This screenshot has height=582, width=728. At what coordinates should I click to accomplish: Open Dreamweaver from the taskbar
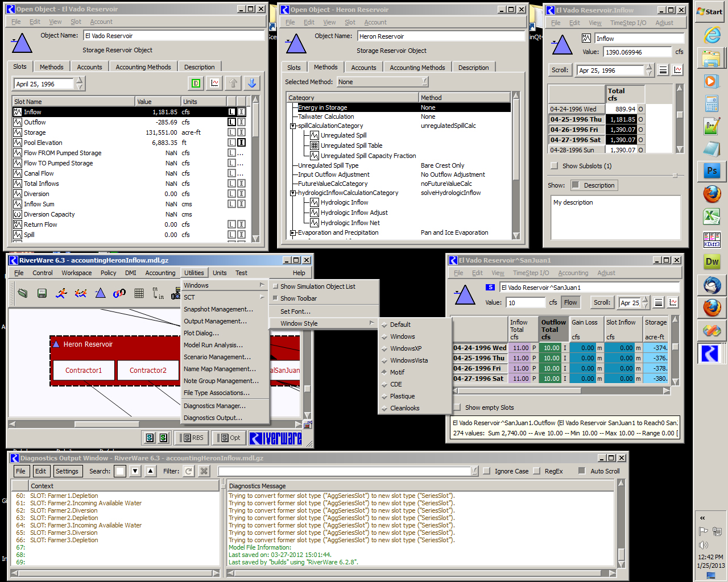coord(712,261)
